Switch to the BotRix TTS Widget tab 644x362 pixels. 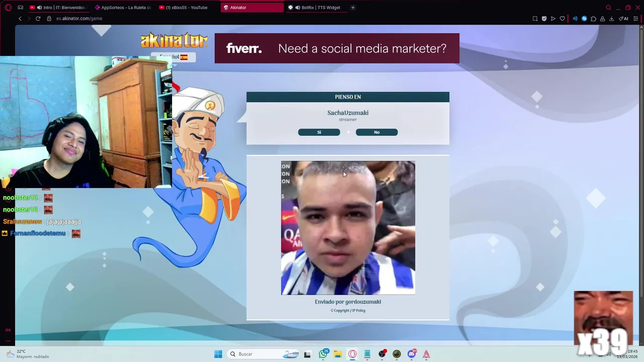316,8
